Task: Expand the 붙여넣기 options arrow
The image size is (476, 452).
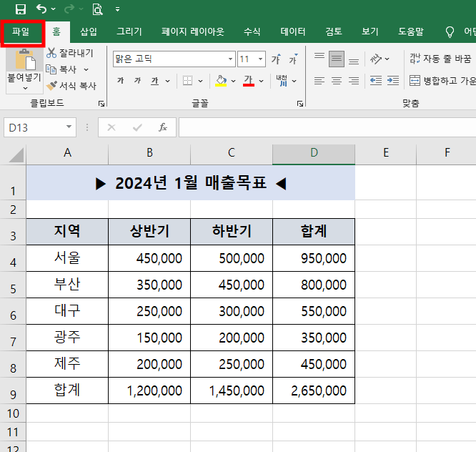Action: (25, 88)
